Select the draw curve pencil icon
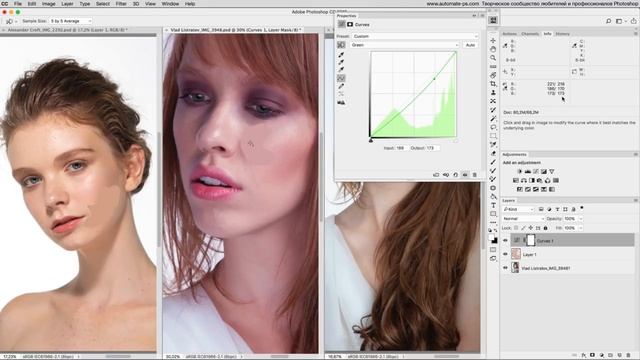 (x=341, y=86)
